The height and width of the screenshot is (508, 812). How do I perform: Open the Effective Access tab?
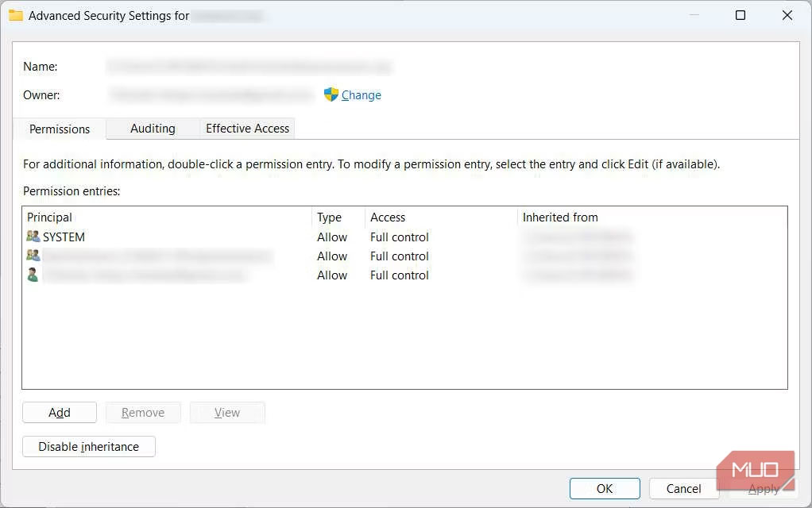pos(247,129)
